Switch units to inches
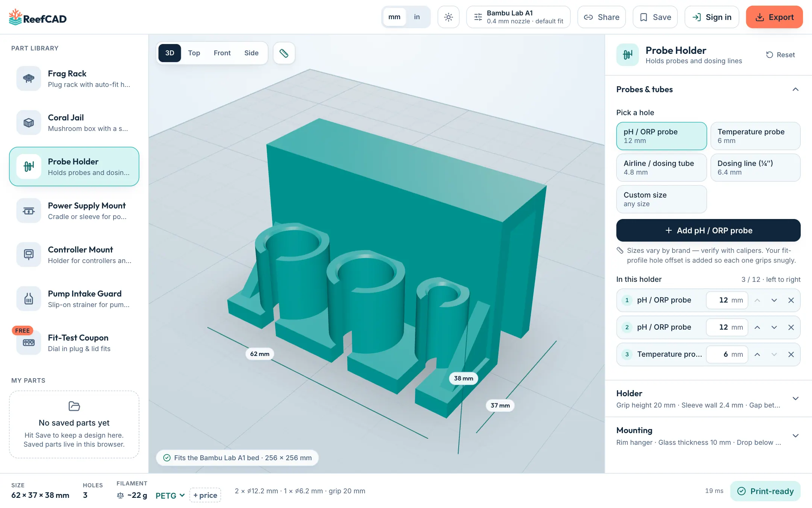This screenshot has height=508, width=812. 417,17
